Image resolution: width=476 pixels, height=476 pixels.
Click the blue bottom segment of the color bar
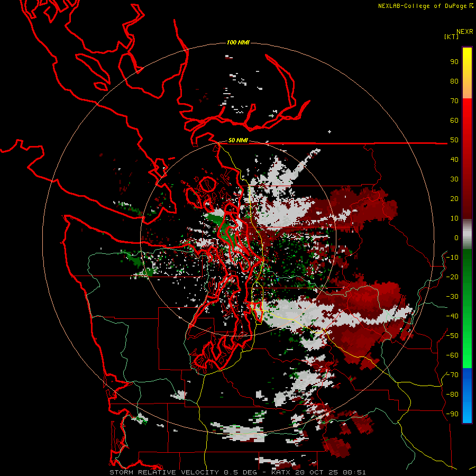tap(467, 396)
